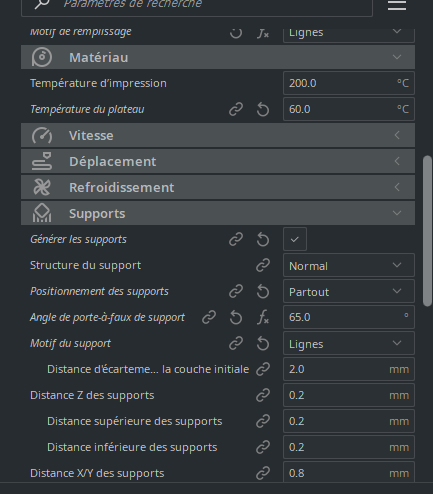The width and height of the screenshot is (433, 494).
Task: Click the Distance inférieure des supports label
Action: pyautogui.click(x=132, y=447)
